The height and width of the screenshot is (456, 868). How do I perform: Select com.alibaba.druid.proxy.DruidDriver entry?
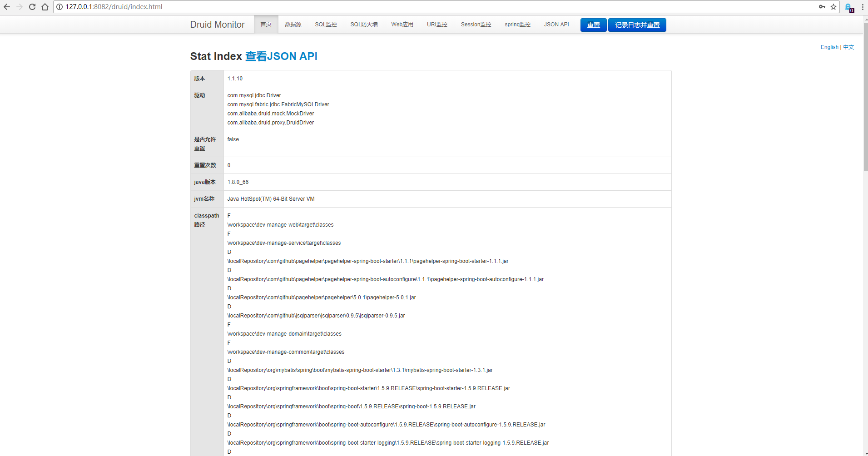pos(271,123)
